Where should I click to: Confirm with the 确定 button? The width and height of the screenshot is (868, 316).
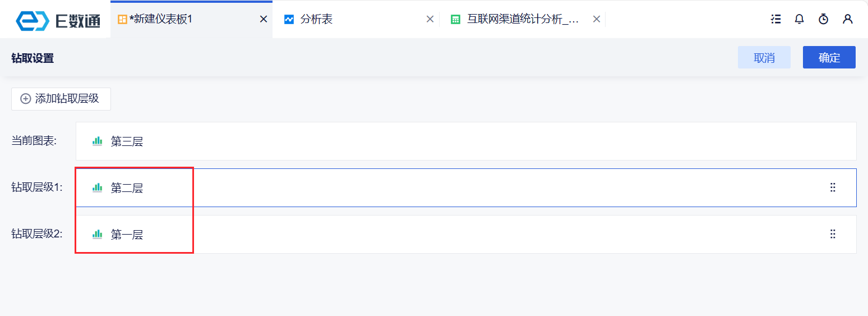coord(829,57)
